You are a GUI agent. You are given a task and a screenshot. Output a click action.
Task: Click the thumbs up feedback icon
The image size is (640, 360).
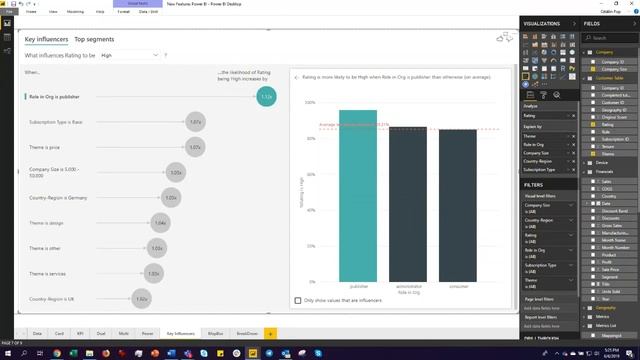click(500, 38)
